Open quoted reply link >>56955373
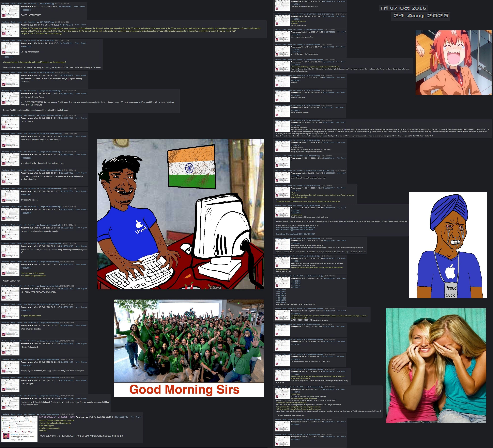 pos(26,10)
